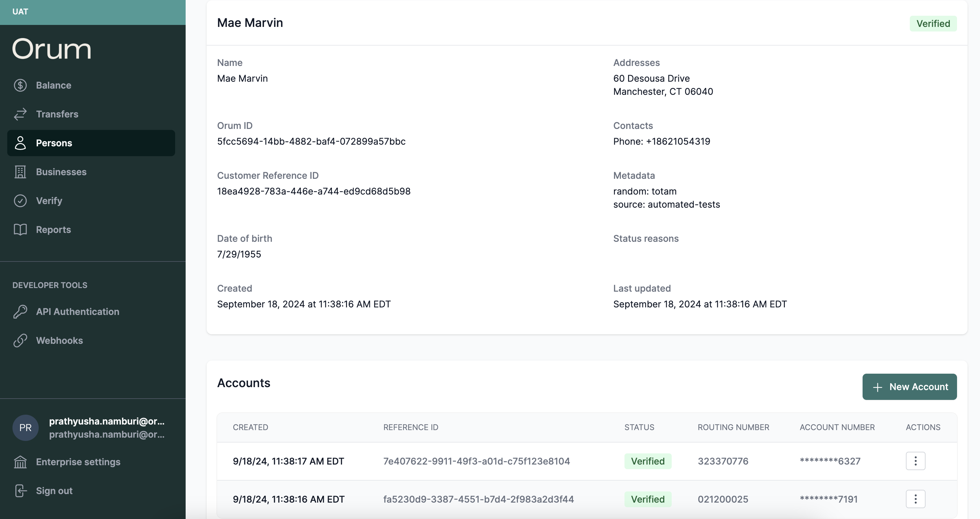Click the Reports book icon
This screenshot has width=980, height=519.
tap(20, 229)
